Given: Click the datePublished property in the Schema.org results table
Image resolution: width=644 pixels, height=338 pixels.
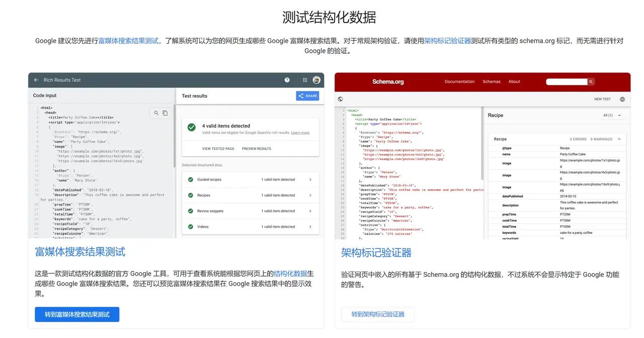Looking at the screenshot, I should [x=513, y=196].
